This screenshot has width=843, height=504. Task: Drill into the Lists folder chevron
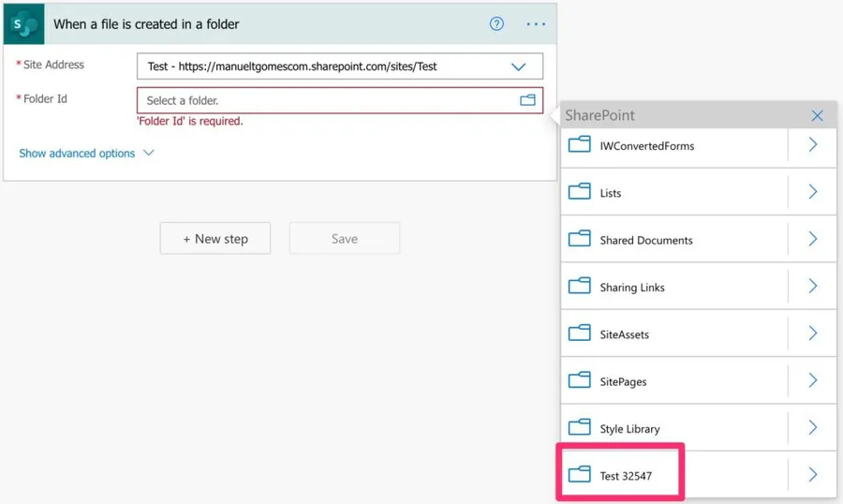(x=812, y=192)
